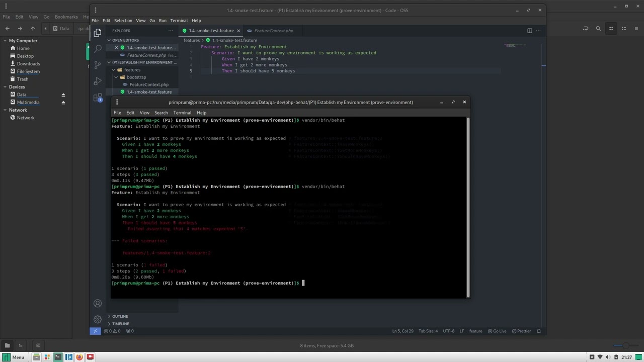This screenshot has height=362, width=644.
Task: Open the Code window's title bar menu
Action: pos(96,10)
